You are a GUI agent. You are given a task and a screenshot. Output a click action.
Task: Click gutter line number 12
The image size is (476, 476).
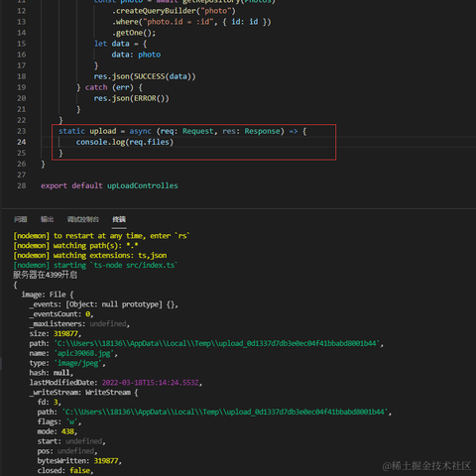tap(22, 11)
